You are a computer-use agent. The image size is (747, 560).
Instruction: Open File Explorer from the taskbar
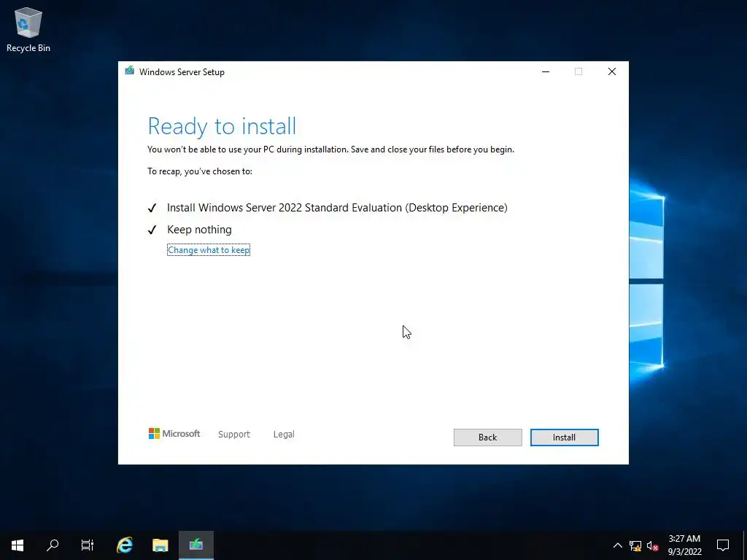pos(160,545)
